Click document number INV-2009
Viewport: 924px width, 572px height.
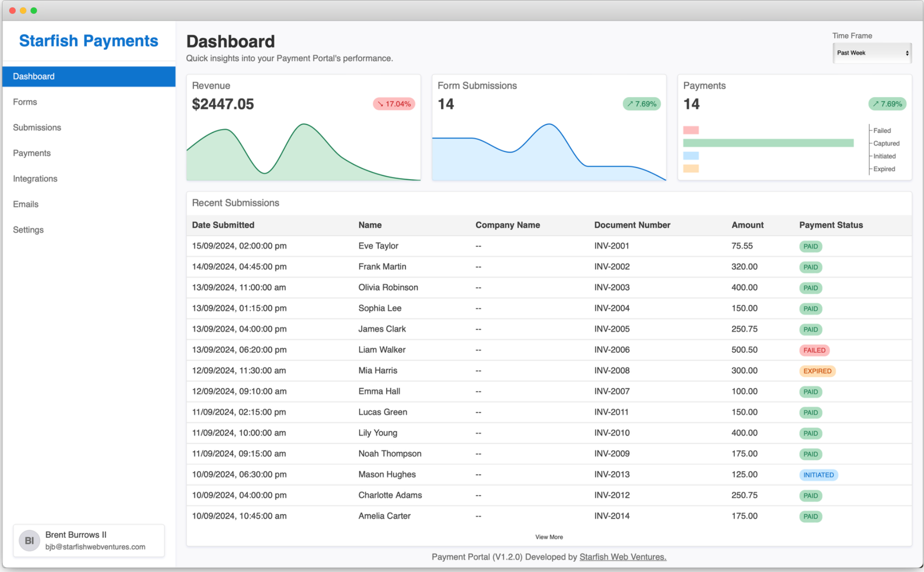pos(612,454)
